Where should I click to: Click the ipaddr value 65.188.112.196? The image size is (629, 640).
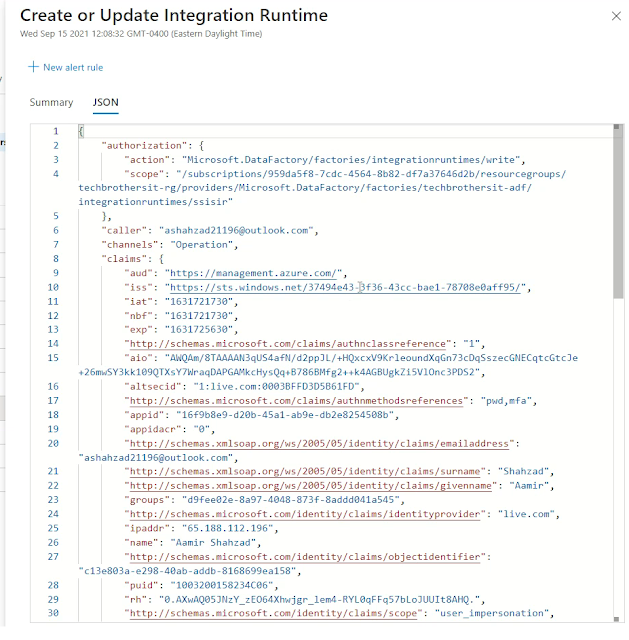coord(227,529)
